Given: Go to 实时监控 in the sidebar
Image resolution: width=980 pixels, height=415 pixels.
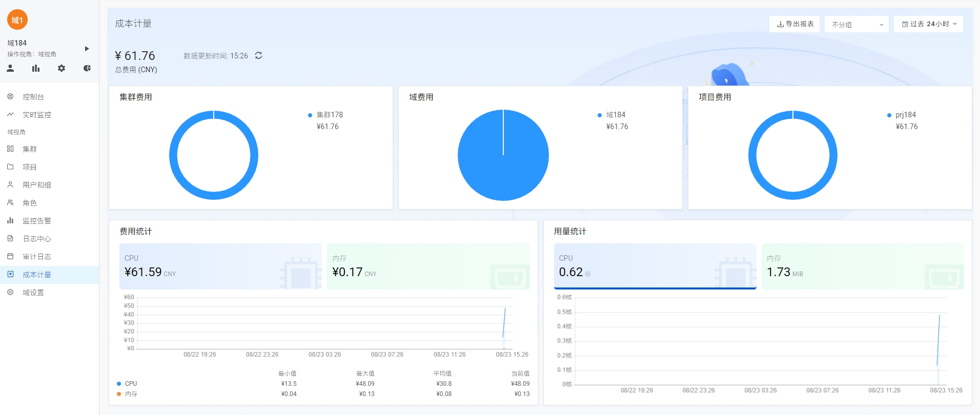Looking at the screenshot, I should click(x=36, y=115).
